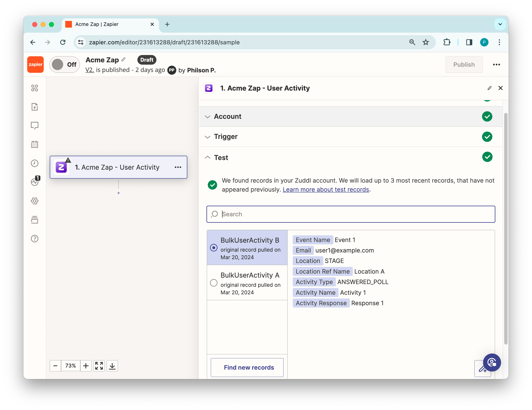
Task: Open the step's three-dot menu on the canvas
Action: coord(178,167)
